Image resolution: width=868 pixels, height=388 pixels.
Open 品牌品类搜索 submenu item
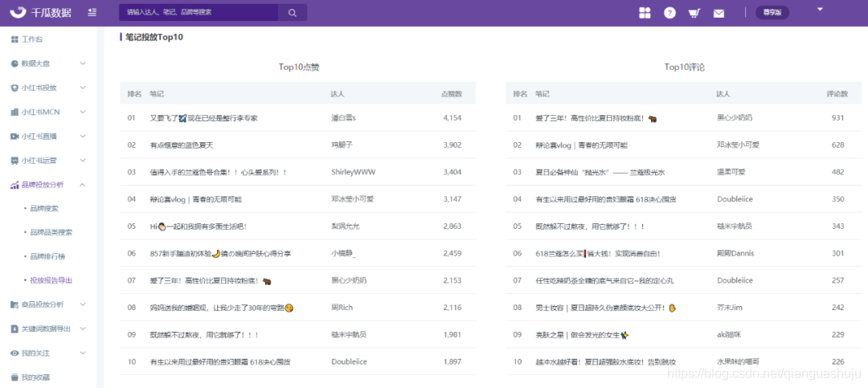pyautogui.click(x=51, y=232)
